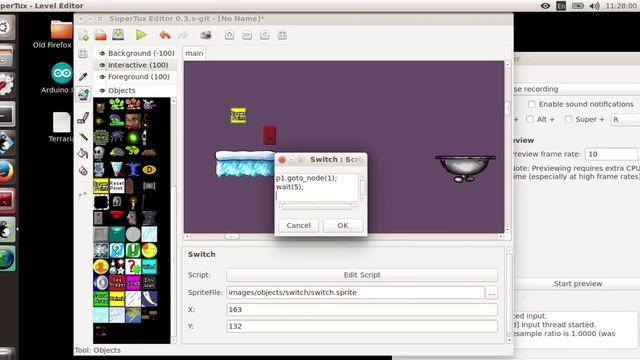This screenshot has width=640, height=360.
Task: Click the canvas vertical scrollbar handle
Action: point(507,109)
